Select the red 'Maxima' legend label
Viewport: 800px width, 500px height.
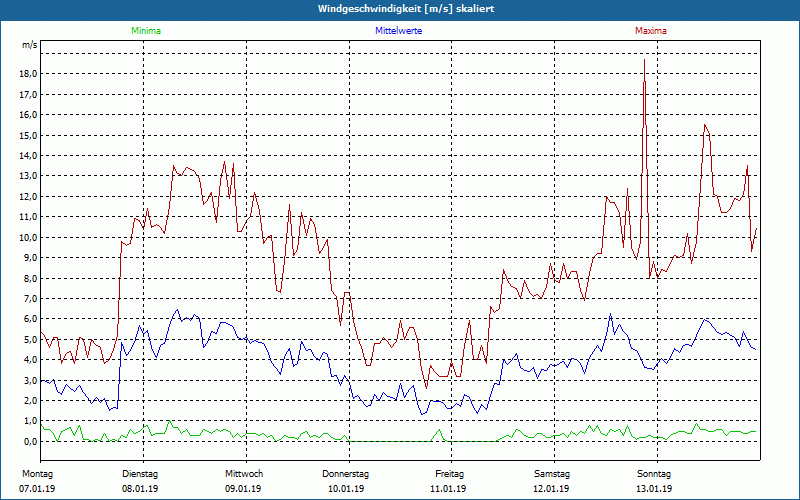(651, 31)
